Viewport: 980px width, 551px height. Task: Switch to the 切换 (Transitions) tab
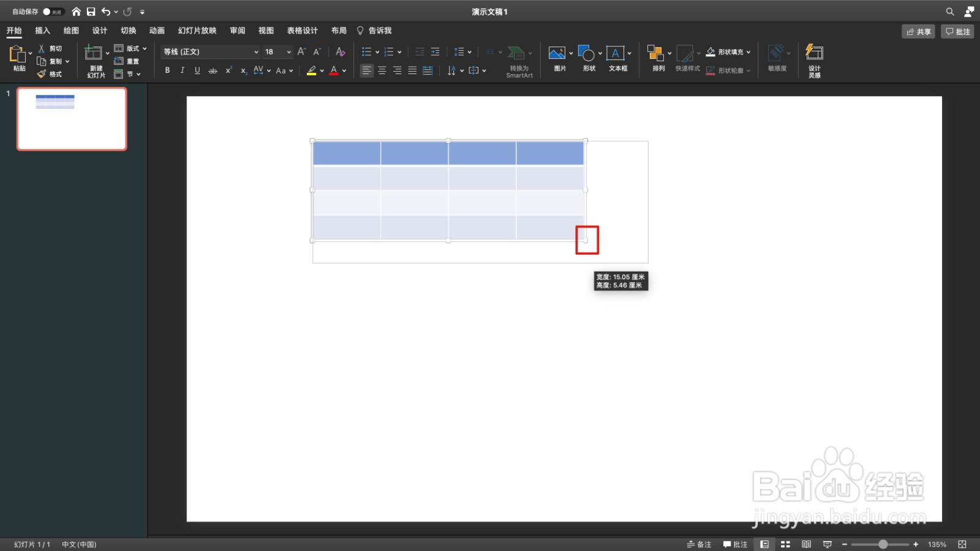(x=128, y=31)
